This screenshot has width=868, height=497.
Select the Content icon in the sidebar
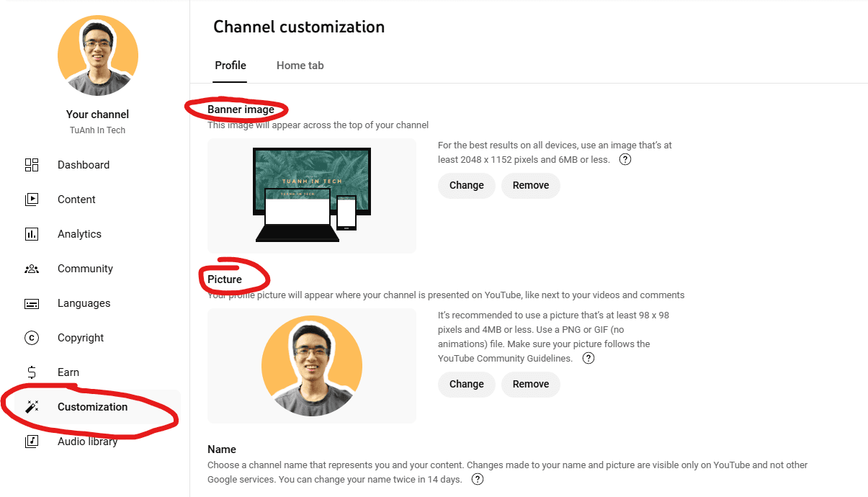tap(32, 199)
